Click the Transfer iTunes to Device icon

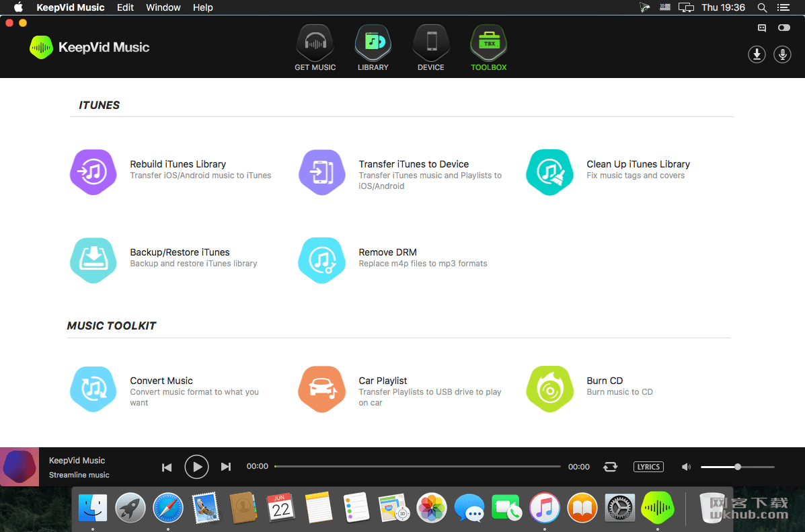[x=322, y=172]
